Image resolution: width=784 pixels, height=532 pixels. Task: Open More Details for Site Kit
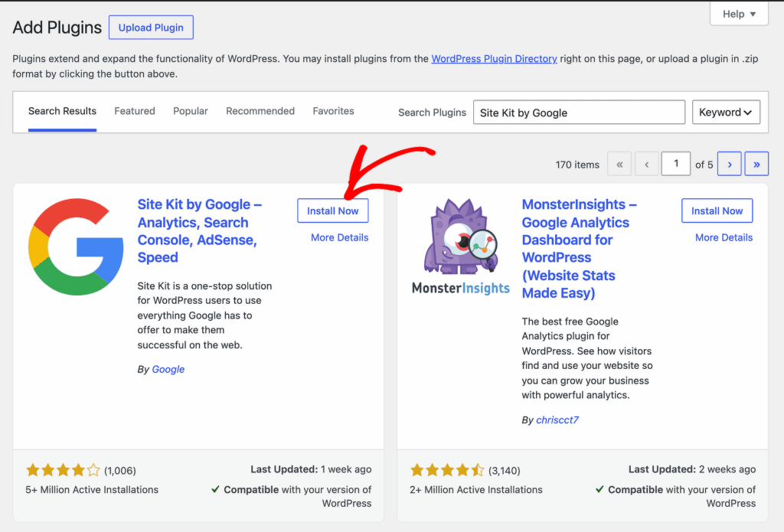coord(339,237)
